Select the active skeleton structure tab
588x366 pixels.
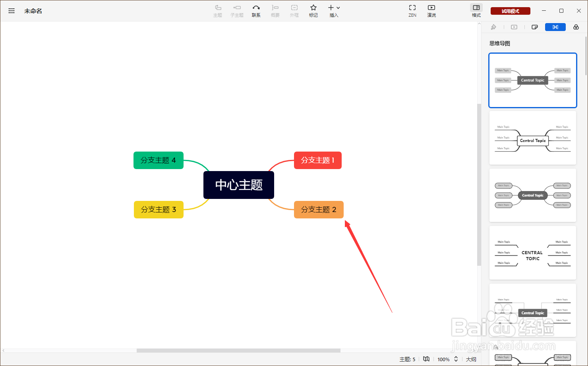555,27
